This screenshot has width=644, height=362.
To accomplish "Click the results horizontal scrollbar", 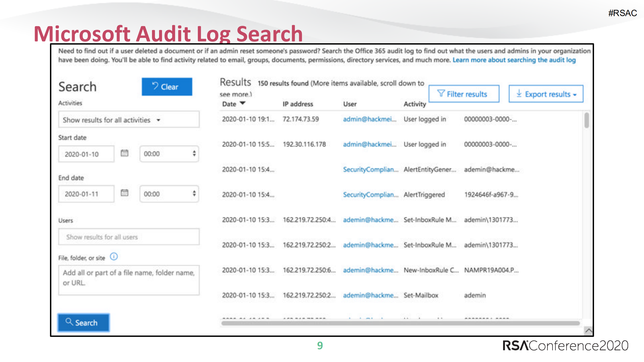I will point(400,323).
